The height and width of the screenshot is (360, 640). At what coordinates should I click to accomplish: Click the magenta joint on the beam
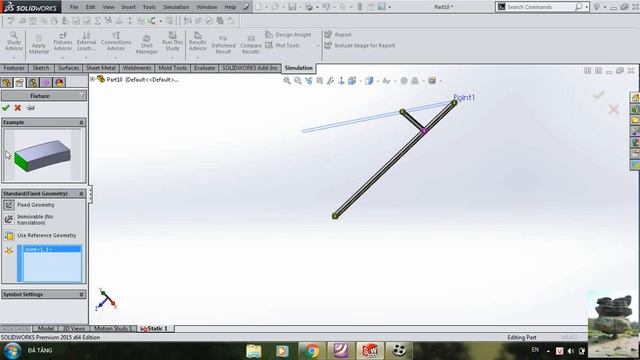pos(424,131)
